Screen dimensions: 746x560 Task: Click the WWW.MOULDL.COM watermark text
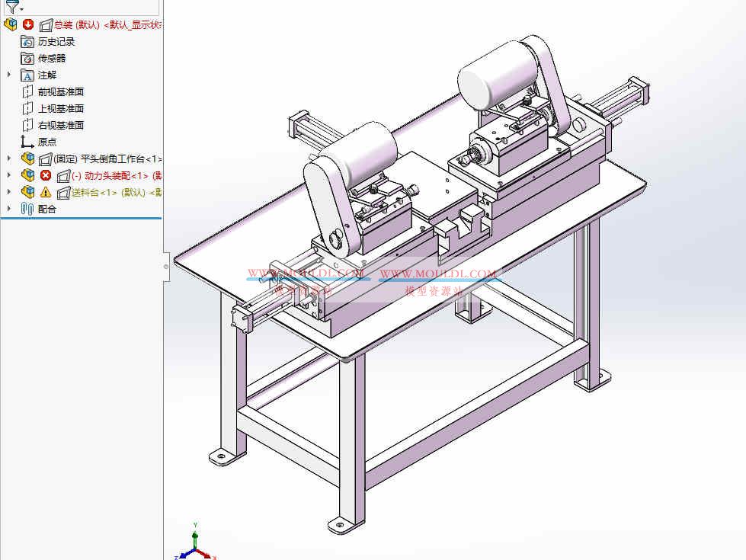pyautogui.click(x=305, y=270)
